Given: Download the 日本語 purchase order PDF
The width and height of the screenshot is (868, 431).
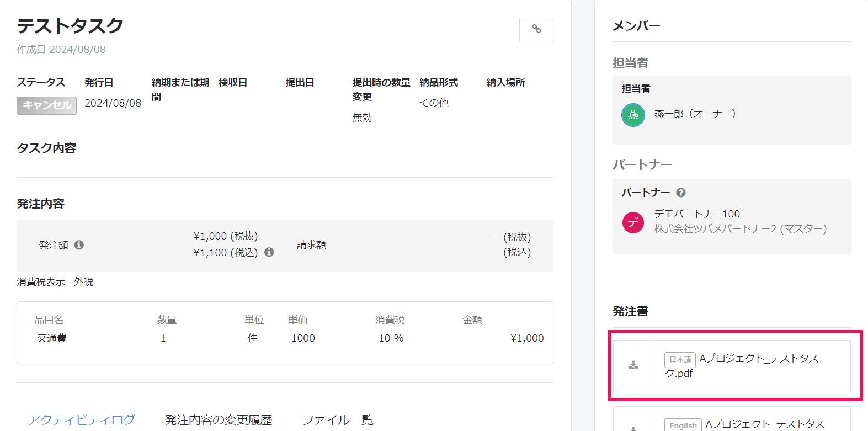Looking at the screenshot, I should (x=633, y=365).
